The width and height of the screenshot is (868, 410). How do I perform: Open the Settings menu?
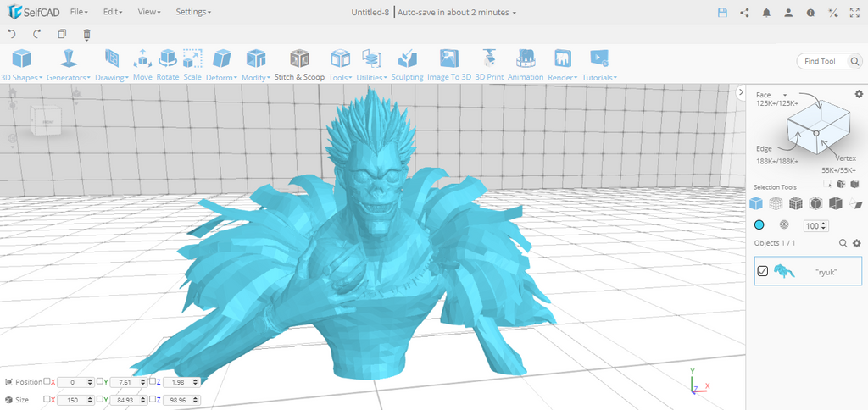[193, 12]
